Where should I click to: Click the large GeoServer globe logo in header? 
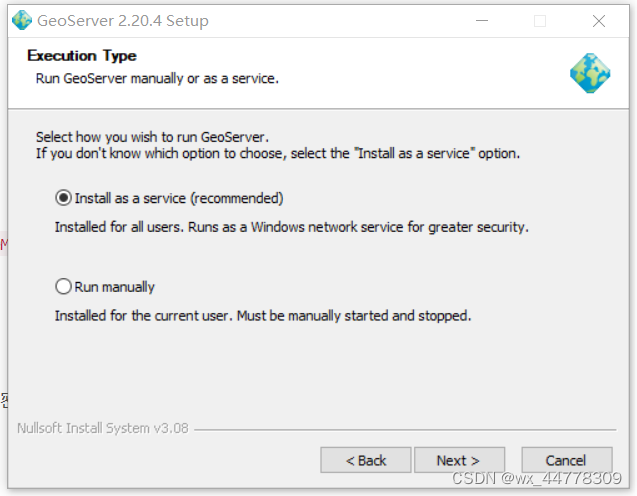click(x=590, y=73)
